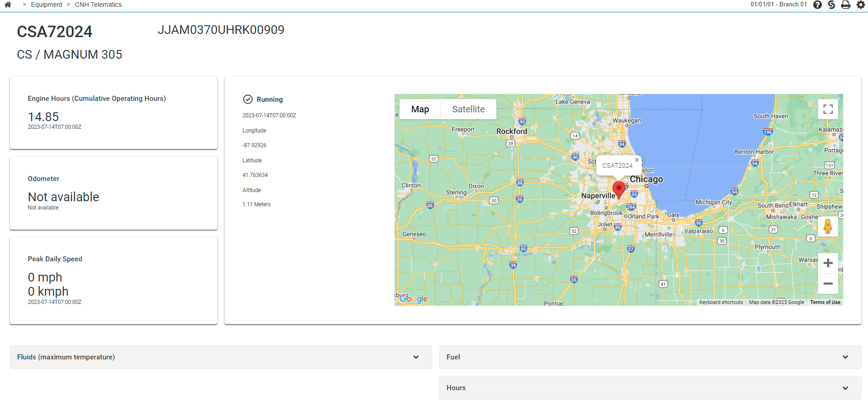Viewport: 868px width, 408px height.
Task: Click Keyboard shortcuts on map
Action: [721, 302]
